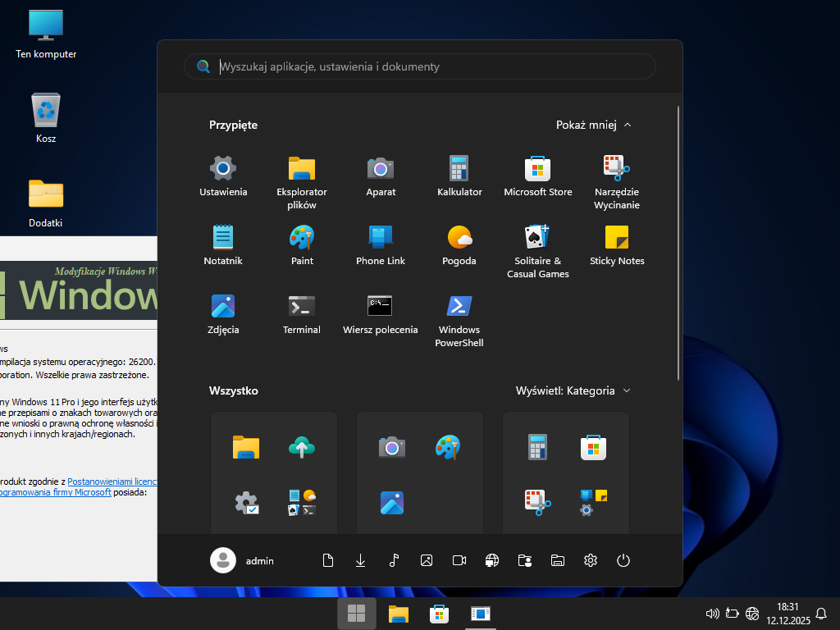This screenshot has height=630, width=840.
Task: Collapse pinned apps with Pokaż mniej
Action: tap(593, 126)
